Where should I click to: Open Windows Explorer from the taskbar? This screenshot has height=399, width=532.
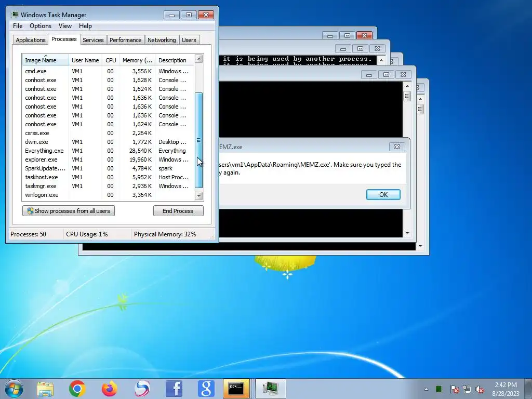click(45, 389)
